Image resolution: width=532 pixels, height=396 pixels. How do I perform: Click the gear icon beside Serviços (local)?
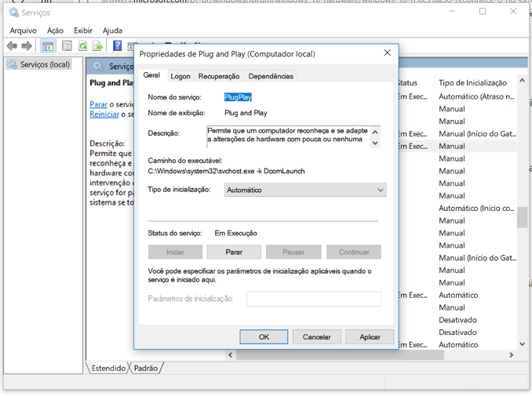coord(13,64)
